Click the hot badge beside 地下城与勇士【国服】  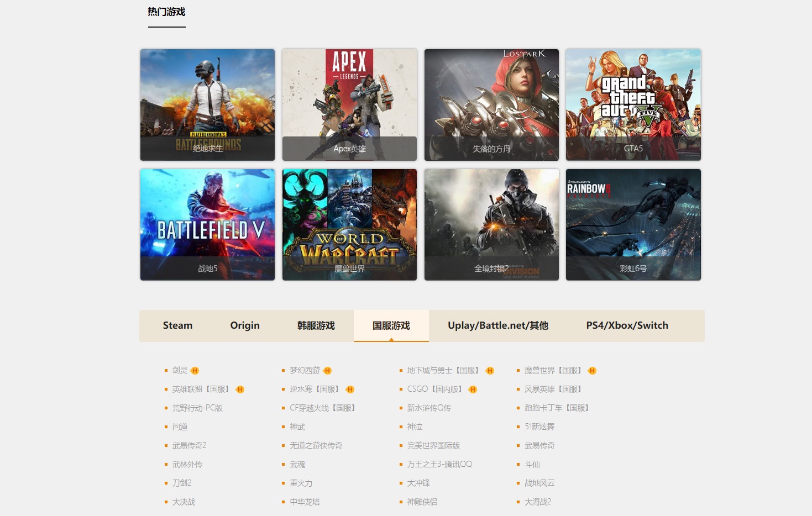[x=490, y=371]
